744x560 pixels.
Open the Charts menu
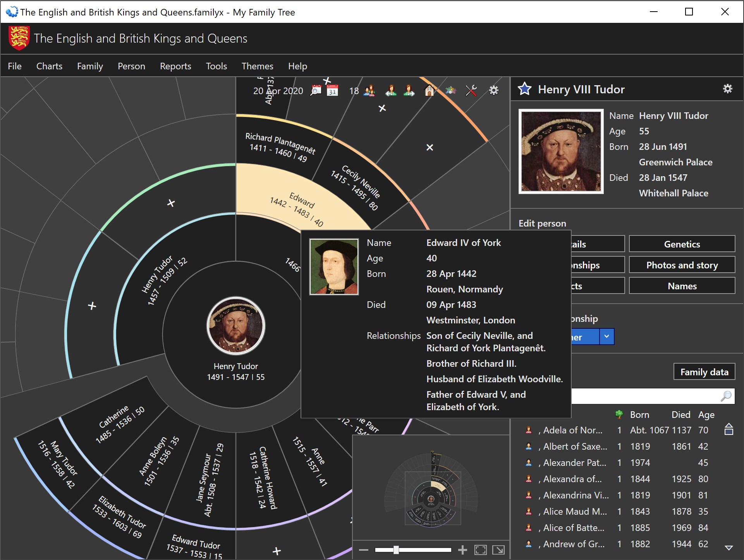[x=49, y=66]
